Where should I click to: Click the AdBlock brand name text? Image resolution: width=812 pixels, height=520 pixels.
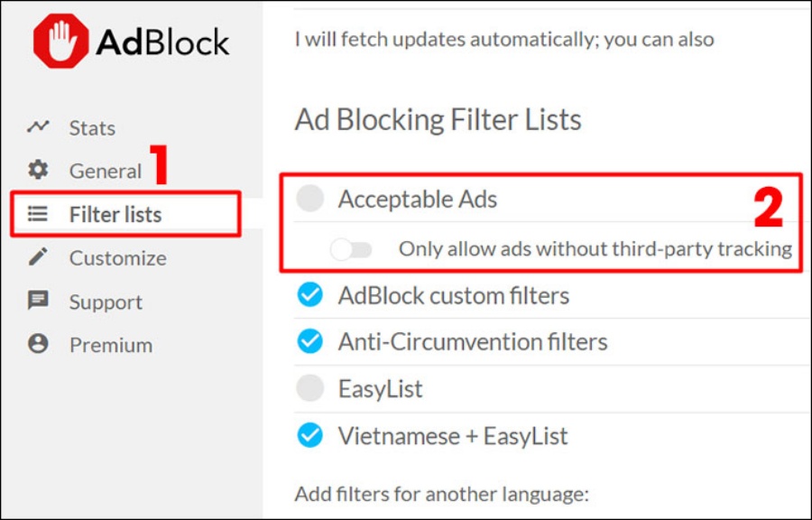(162, 42)
